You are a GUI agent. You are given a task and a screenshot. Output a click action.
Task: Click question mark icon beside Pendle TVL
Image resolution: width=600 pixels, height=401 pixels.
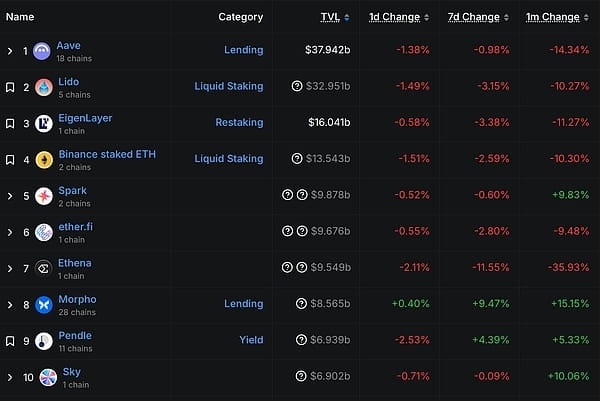tap(300, 340)
